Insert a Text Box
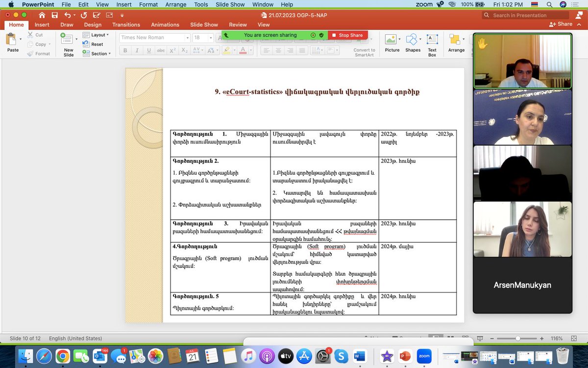Viewport: 588px width, 368px height. tap(432, 45)
